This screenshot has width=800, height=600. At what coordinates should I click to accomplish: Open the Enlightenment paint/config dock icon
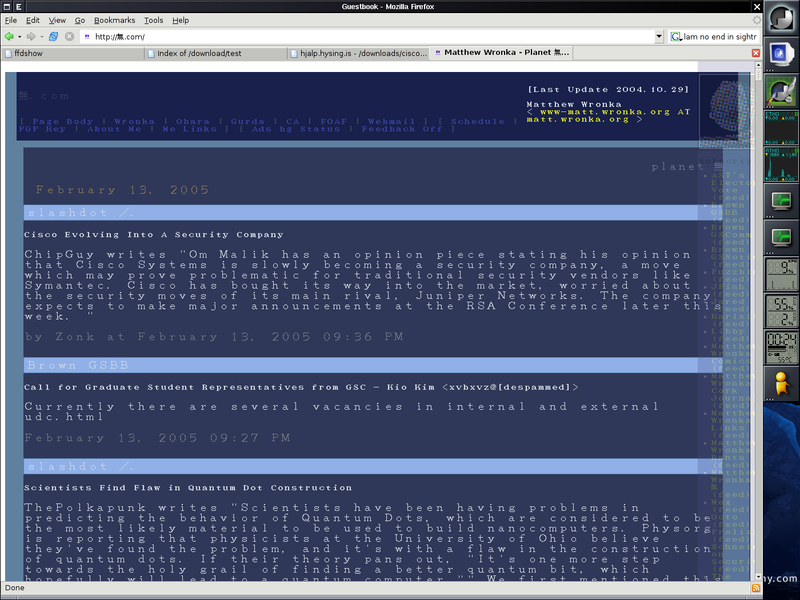pos(781,91)
